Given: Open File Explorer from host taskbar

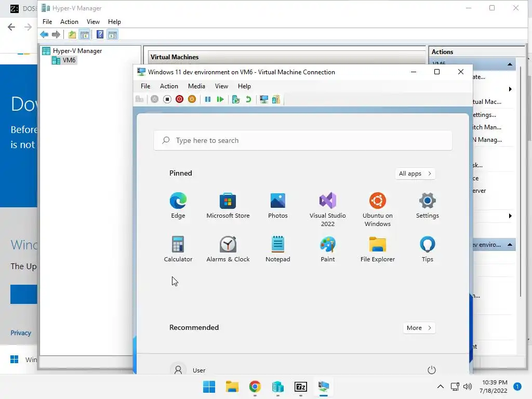Looking at the screenshot, I should pyautogui.click(x=232, y=387).
